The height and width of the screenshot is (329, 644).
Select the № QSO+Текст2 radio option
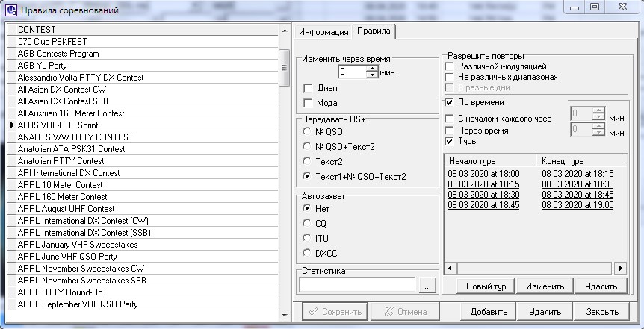[307, 146]
